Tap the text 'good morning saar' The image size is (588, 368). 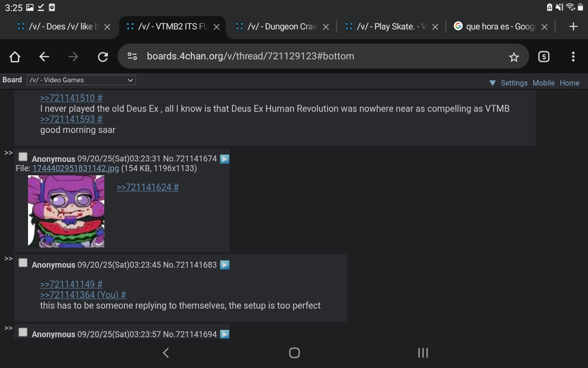tap(78, 130)
